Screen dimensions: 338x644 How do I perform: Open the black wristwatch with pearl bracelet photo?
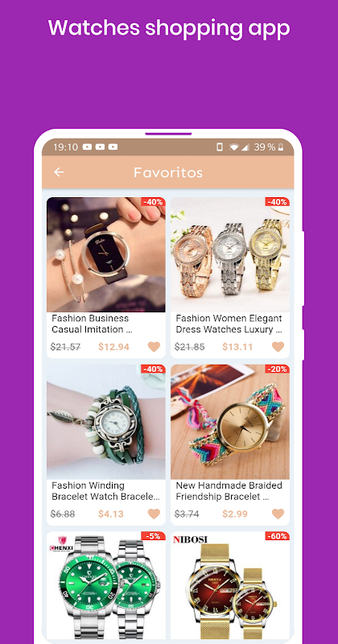(106, 254)
